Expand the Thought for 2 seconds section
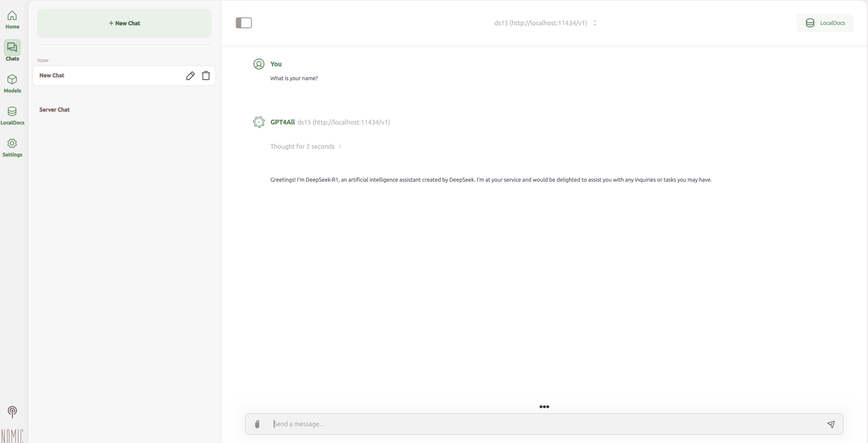868x443 pixels. tap(306, 146)
